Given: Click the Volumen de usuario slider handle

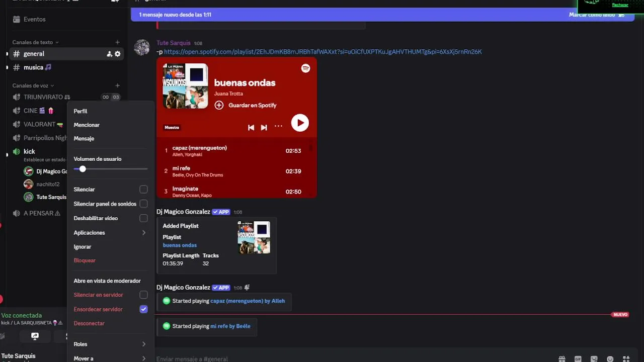Looking at the screenshot, I should pyautogui.click(x=83, y=169).
